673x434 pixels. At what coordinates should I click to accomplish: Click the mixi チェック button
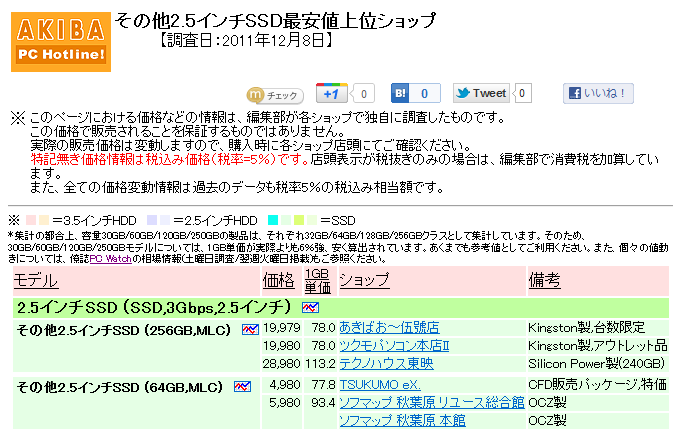[275, 95]
